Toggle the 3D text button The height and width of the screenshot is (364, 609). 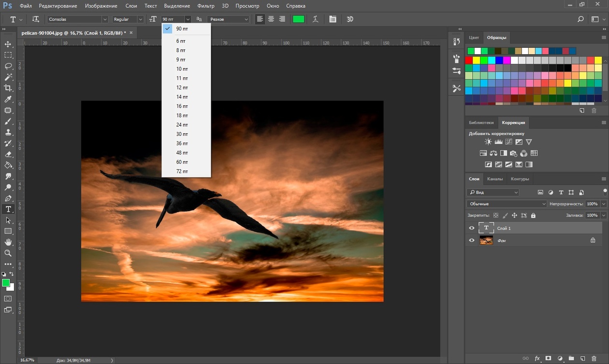point(350,19)
